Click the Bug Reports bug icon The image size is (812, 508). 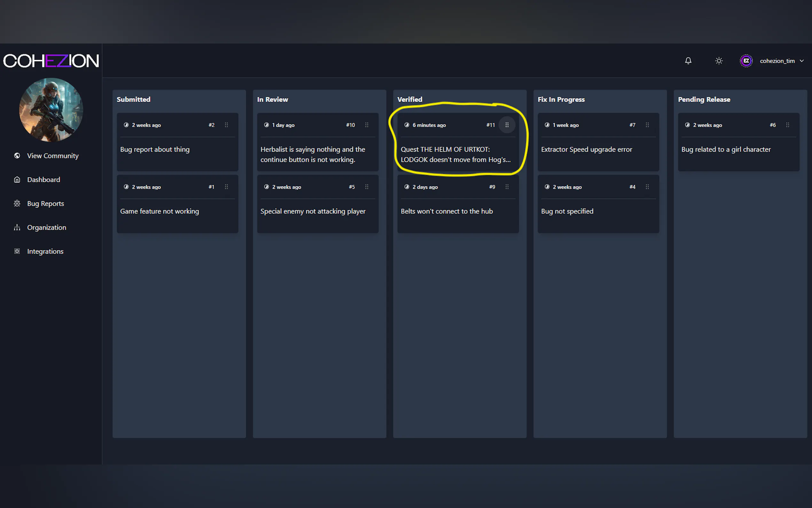[x=17, y=203]
